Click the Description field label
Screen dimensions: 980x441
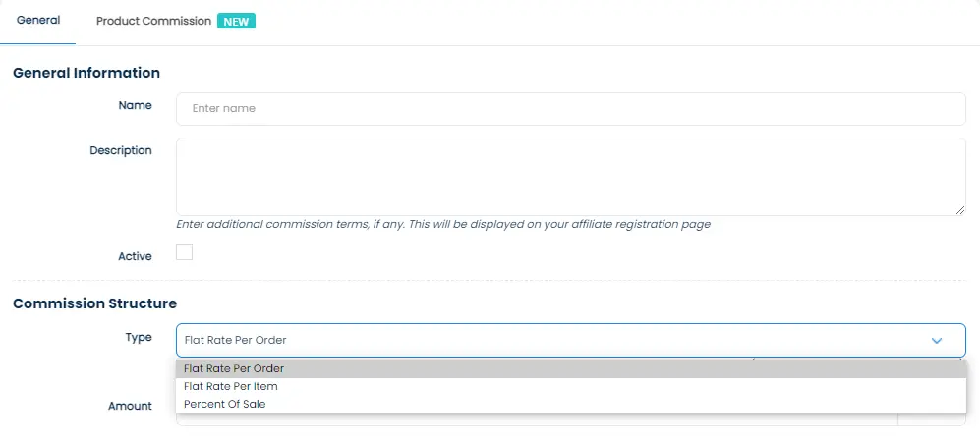tap(121, 150)
